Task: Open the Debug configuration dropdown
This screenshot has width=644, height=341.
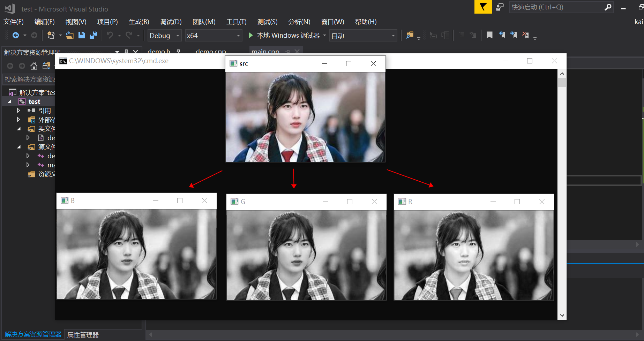Action: (x=164, y=35)
